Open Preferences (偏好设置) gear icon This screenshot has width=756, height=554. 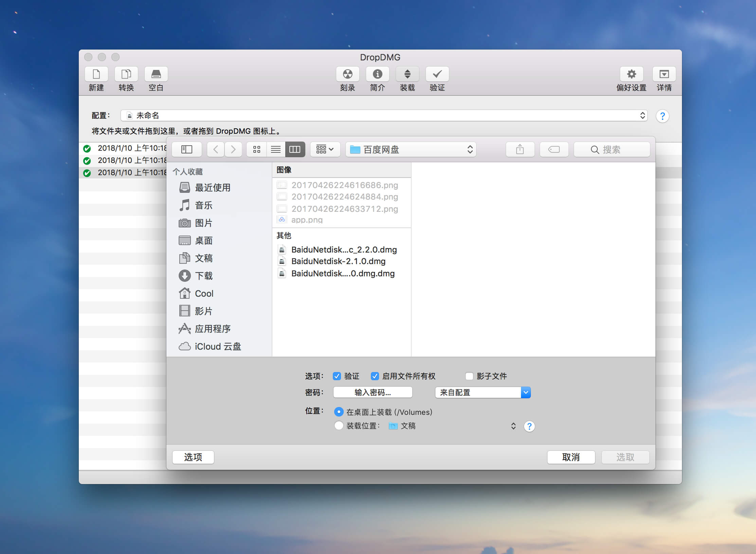coord(631,74)
